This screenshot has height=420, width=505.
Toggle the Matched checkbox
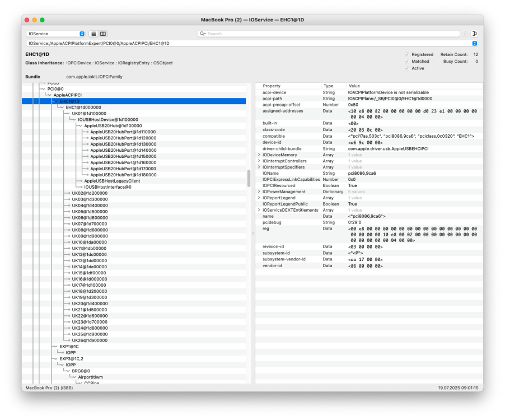click(x=407, y=61)
